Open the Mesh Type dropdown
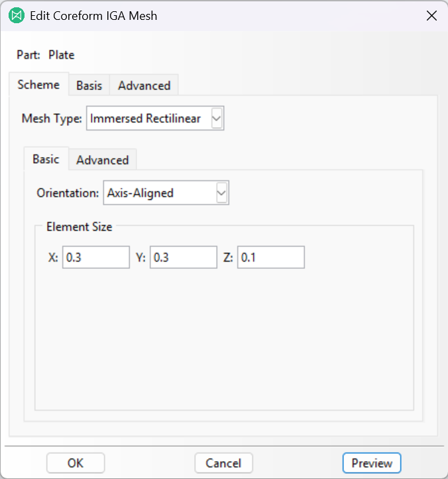 click(x=155, y=118)
